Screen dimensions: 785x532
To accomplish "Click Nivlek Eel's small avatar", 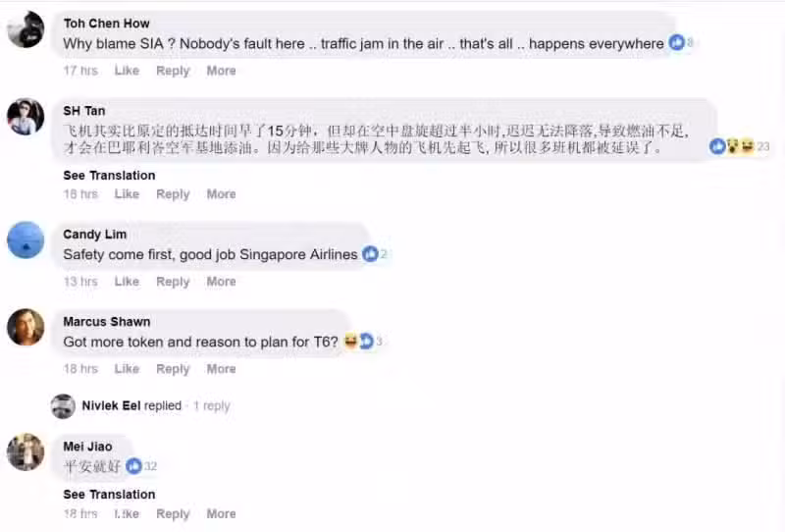I will coord(63,406).
